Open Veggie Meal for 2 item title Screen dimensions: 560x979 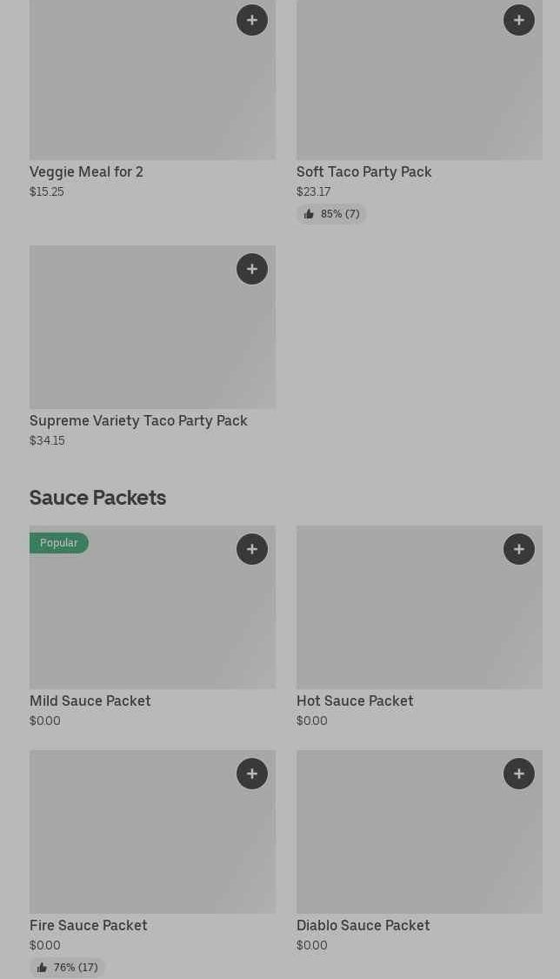click(x=86, y=172)
